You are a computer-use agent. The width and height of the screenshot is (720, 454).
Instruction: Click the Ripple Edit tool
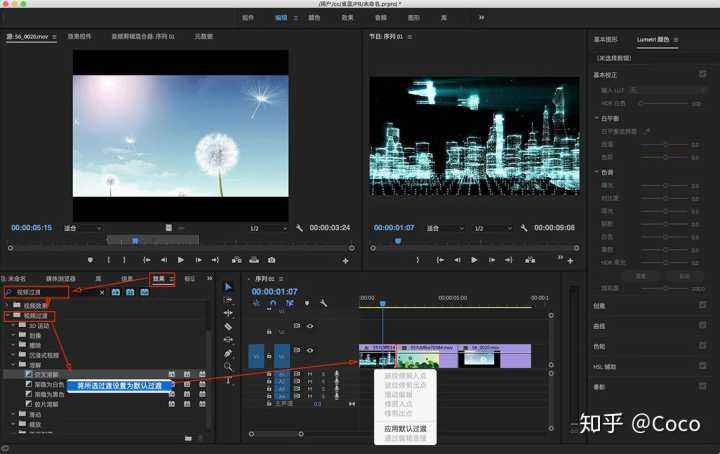click(x=228, y=313)
